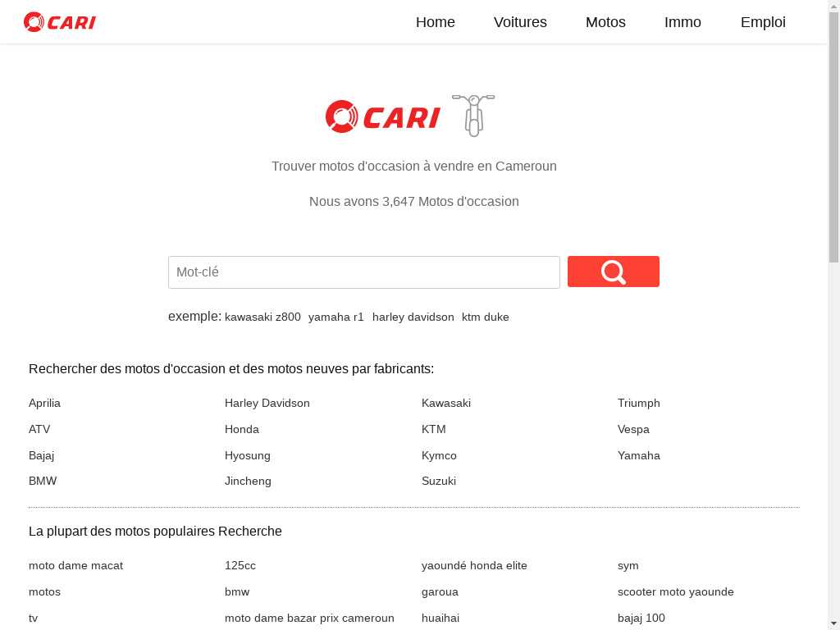
Task: Browse Harley Davidson in manufacturers list
Action: [267, 403]
